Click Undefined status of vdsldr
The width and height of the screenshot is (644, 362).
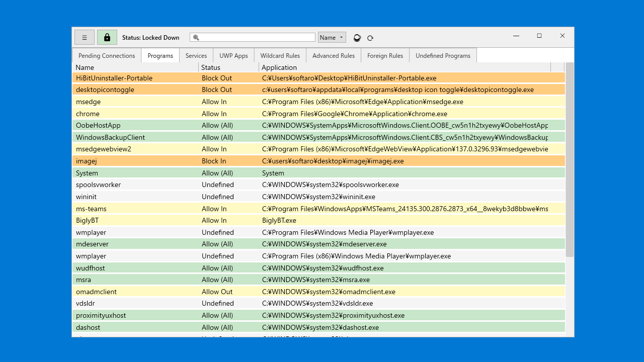pyautogui.click(x=218, y=303)
